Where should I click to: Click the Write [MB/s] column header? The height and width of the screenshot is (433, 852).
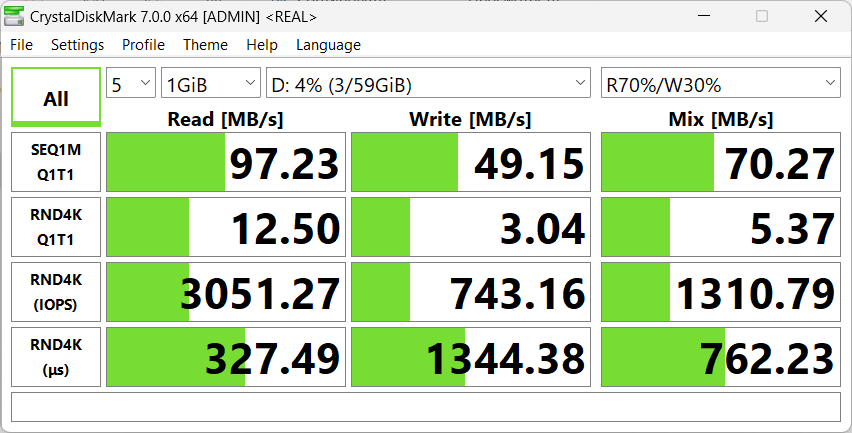pos(470,119)
